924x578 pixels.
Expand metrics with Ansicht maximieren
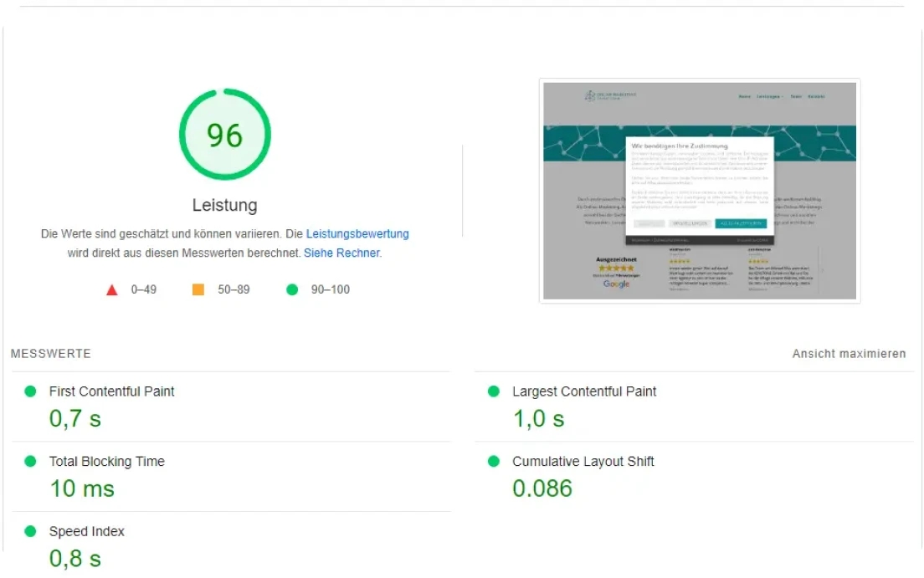click(849, 354)
